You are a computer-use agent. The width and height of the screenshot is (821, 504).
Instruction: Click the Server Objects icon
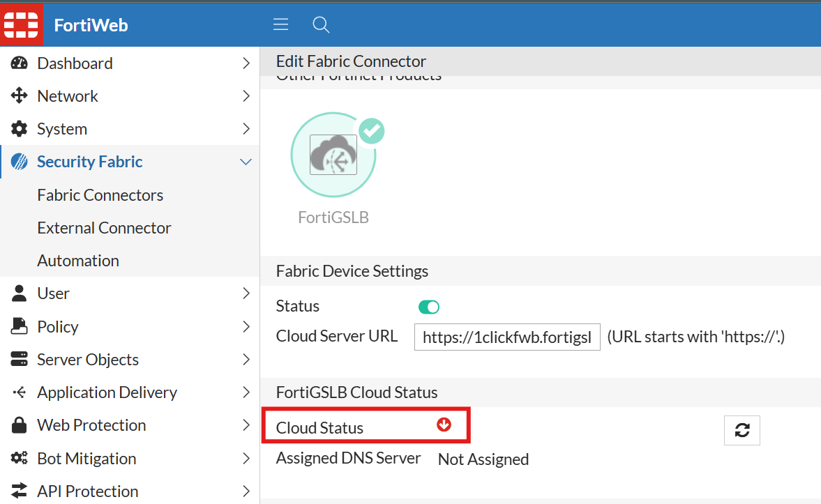pyautogui.click(x=20, y=359)
